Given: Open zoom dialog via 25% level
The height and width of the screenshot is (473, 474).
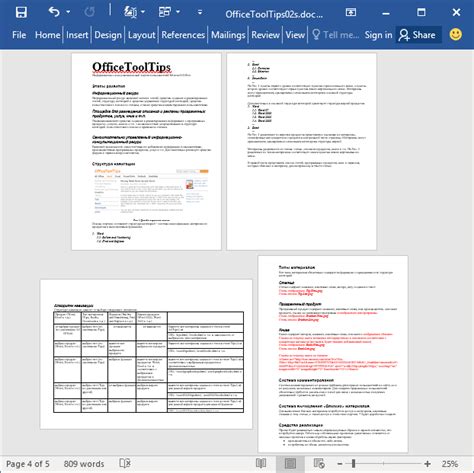Looking at the screenshot, I should [x=450, y=464].
